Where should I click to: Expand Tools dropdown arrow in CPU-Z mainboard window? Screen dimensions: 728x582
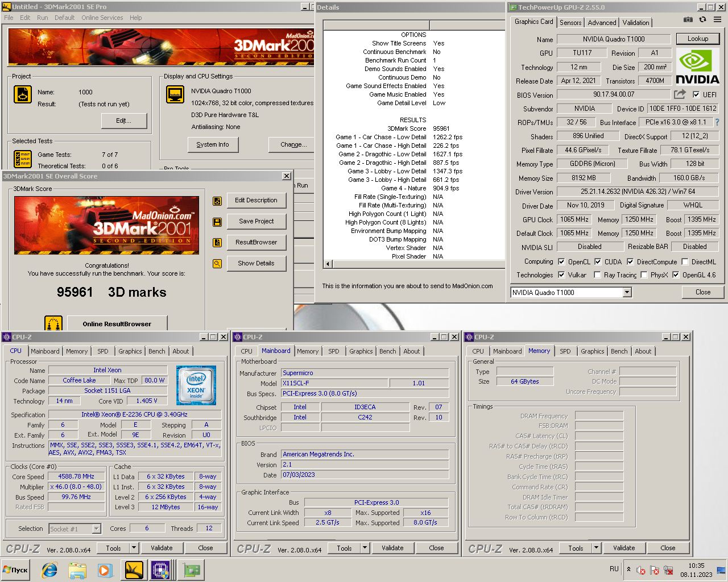365,548
